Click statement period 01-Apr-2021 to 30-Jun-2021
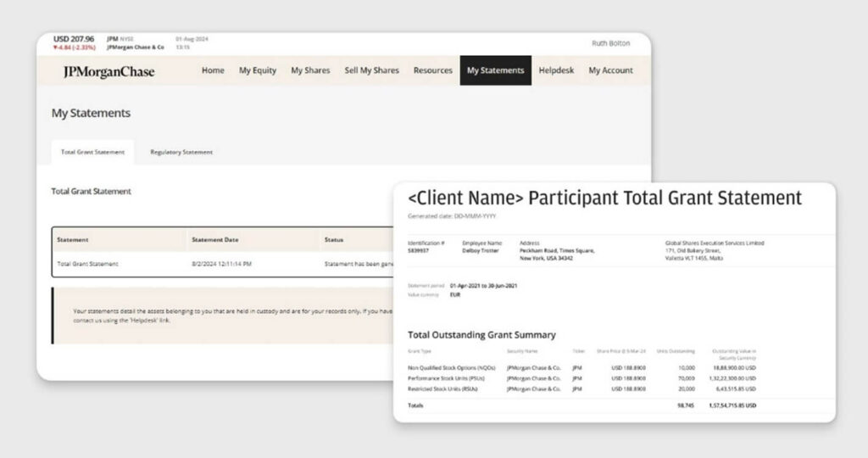This screenshot has height=458, width=868. click(483, 286)
